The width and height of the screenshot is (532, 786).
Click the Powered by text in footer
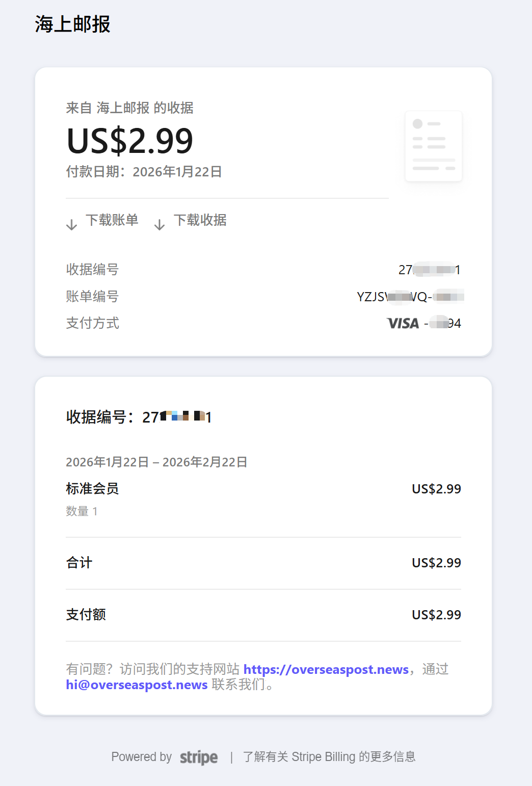click(141, 757)
